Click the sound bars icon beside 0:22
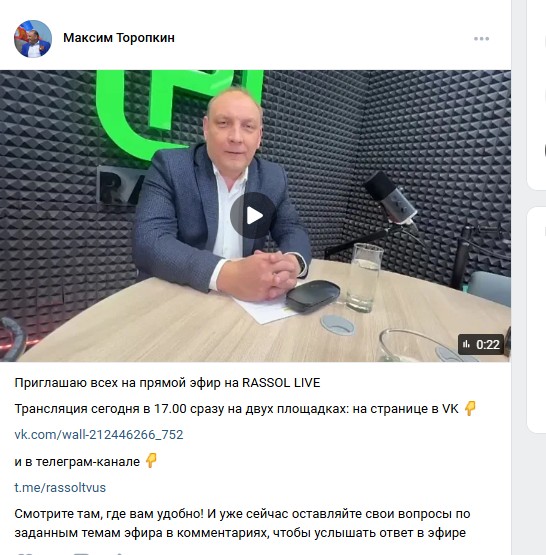This screenshot has width=546, height=555. 466,344
